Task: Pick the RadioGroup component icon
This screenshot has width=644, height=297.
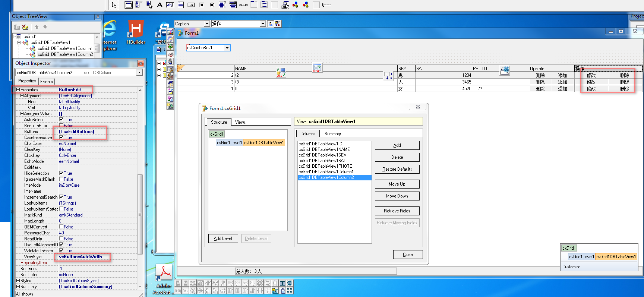Action: [x=264, y=5]
